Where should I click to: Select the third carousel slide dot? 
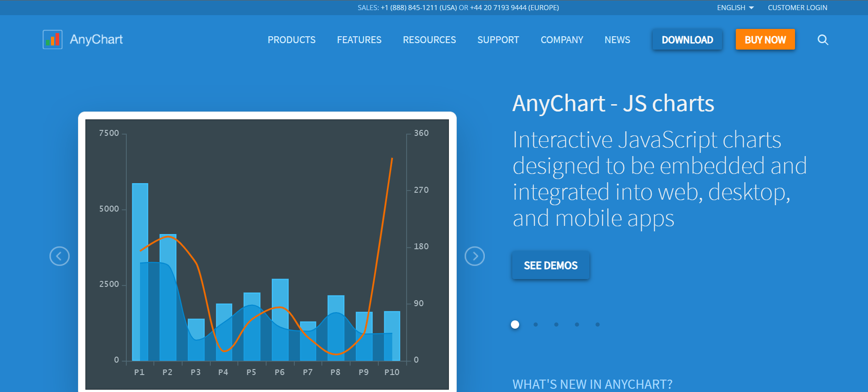point(556,325)
